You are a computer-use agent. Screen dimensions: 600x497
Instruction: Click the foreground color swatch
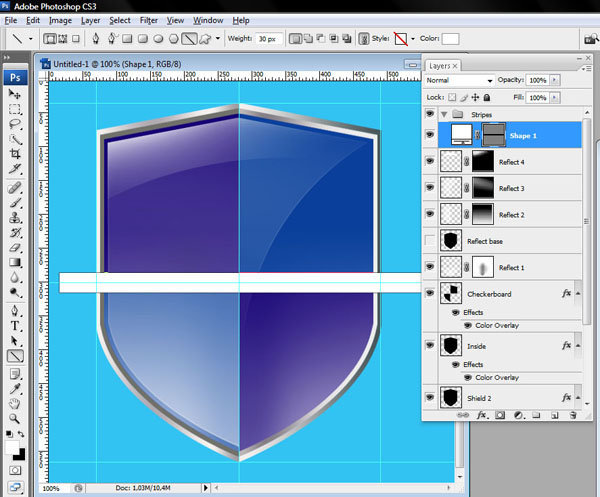point(12,446)
